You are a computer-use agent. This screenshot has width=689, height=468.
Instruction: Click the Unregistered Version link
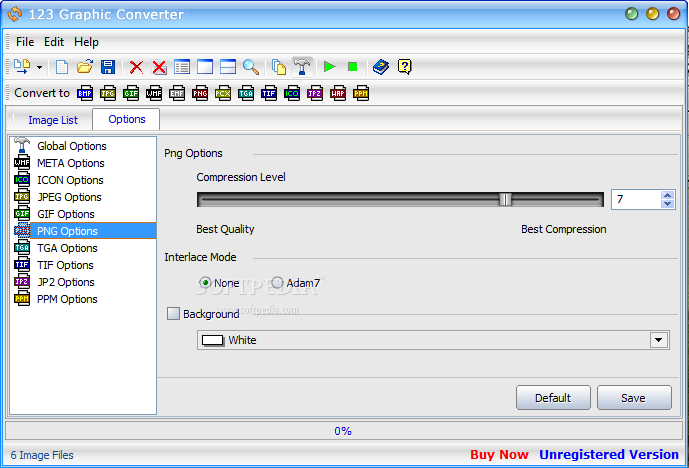click(609, 454)
